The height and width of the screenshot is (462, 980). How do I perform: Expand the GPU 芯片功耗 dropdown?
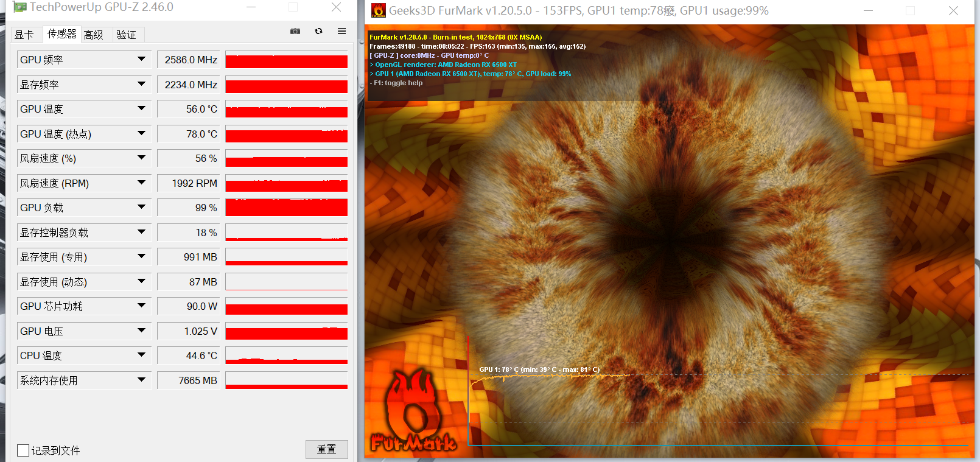click(x=141, y=306)
